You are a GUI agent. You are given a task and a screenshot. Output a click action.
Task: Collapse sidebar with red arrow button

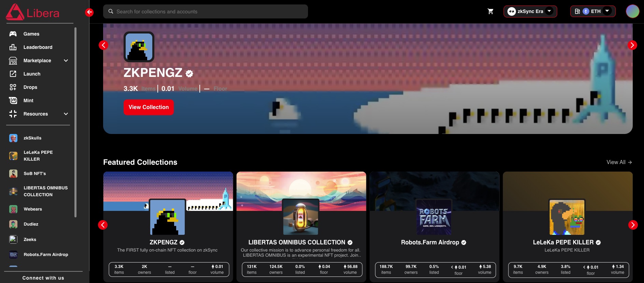[x=89, y=12]
